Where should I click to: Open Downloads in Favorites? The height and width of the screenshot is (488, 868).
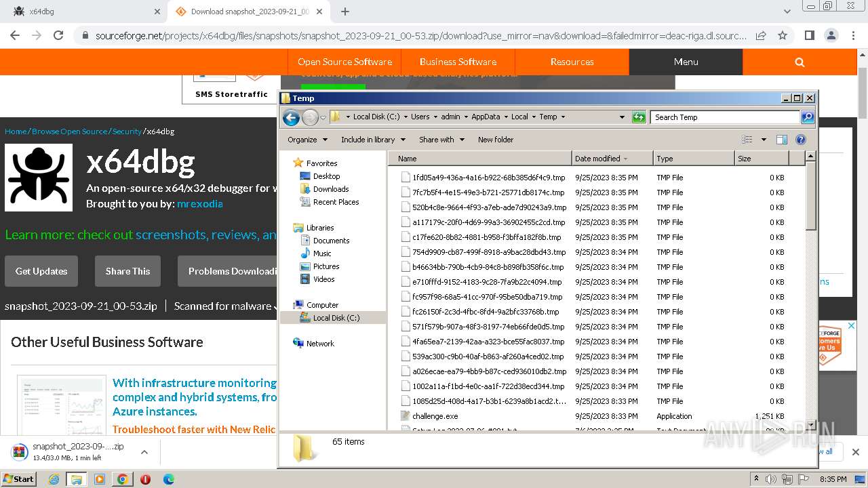(x=331, y=189)
